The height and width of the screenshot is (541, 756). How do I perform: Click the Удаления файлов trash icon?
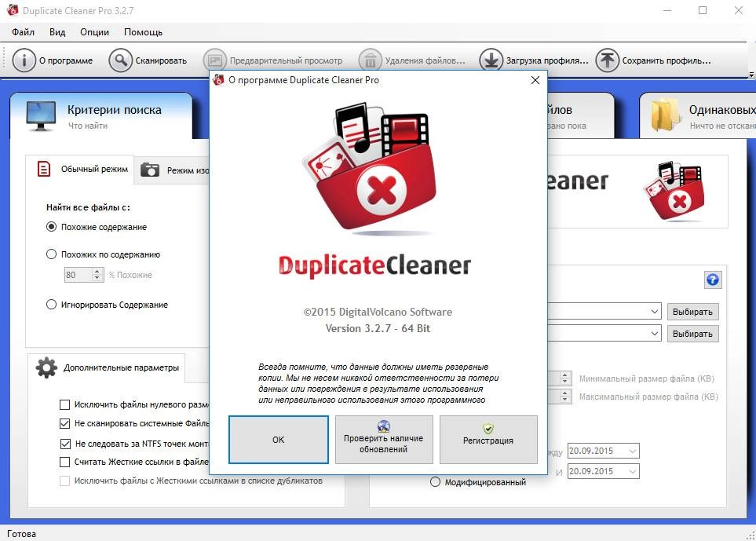coord(371,60)
